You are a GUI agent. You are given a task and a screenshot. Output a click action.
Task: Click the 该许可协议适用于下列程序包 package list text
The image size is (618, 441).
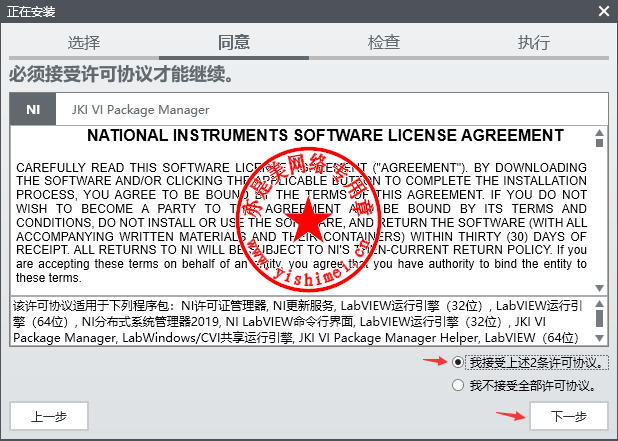tap(299, 322)
